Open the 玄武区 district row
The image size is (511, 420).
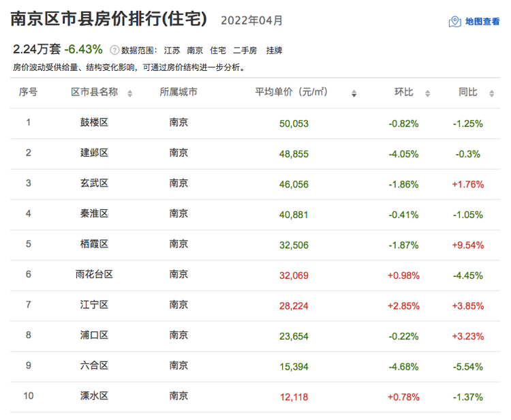(x=255, y=184)
